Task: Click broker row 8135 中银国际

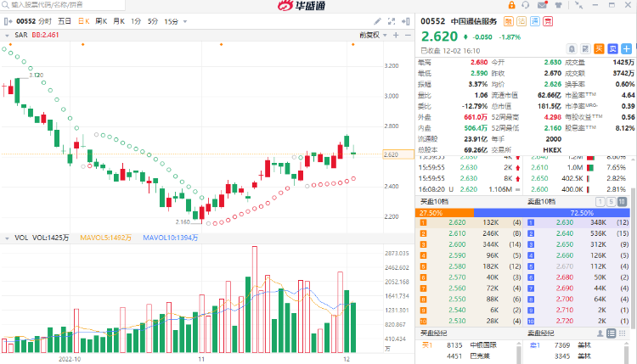Action: pyautogui.click(x=467, y=345)
